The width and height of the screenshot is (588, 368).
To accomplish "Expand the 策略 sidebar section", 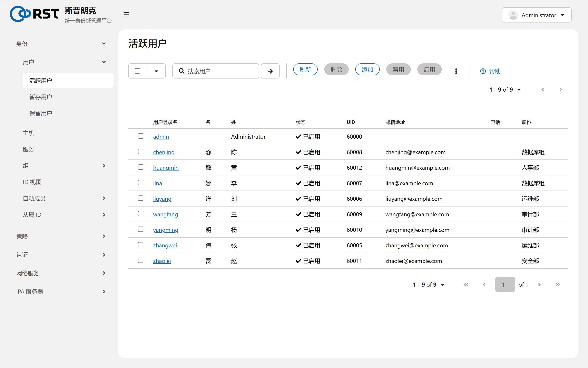I will click(x=61, y=236).
